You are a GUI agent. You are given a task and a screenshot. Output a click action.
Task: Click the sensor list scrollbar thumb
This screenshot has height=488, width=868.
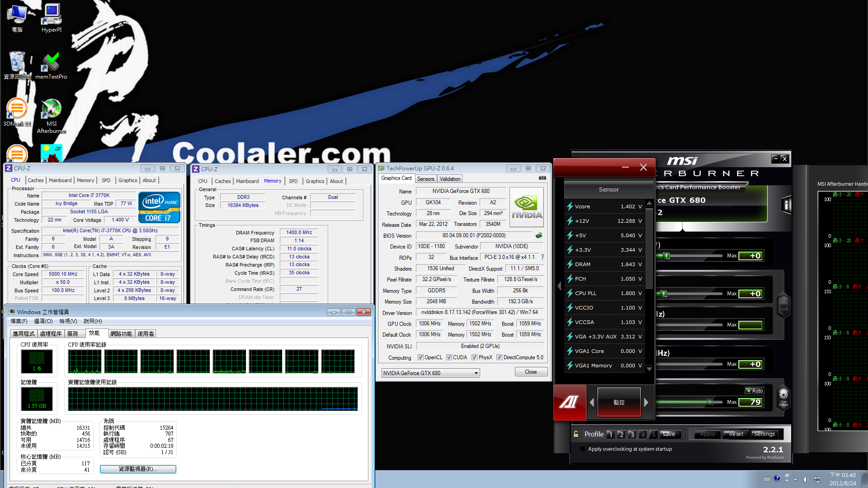click(649, 248)
